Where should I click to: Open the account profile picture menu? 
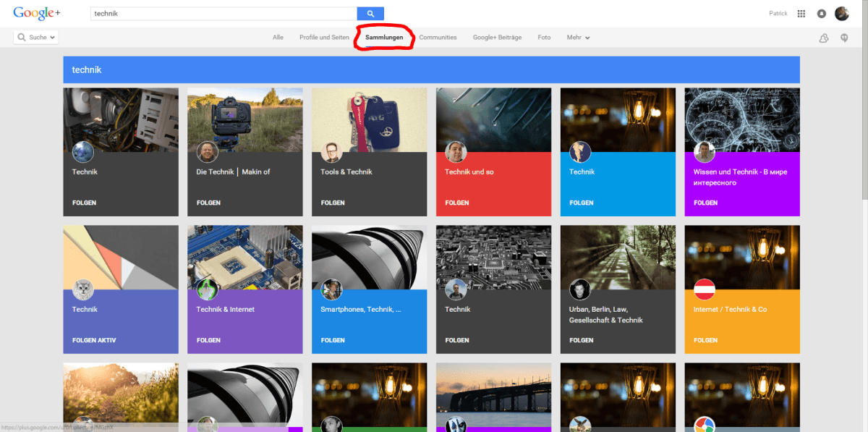coord(842,14)
